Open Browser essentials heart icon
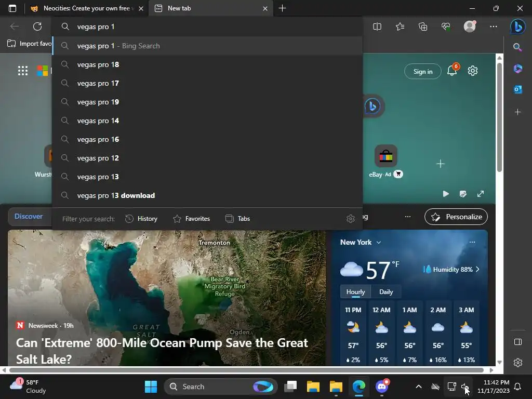Image resolution: width=532 pixels, height=399 pixels. click(446, 26)
